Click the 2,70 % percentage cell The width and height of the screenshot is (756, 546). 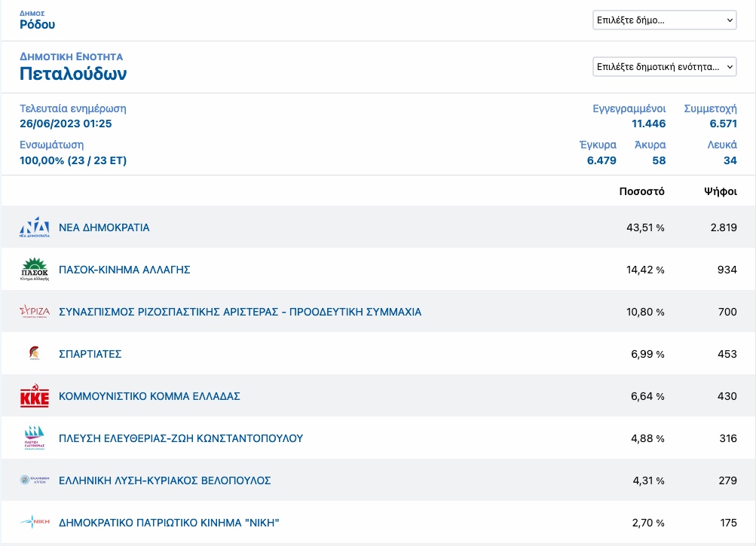[648, 523]
